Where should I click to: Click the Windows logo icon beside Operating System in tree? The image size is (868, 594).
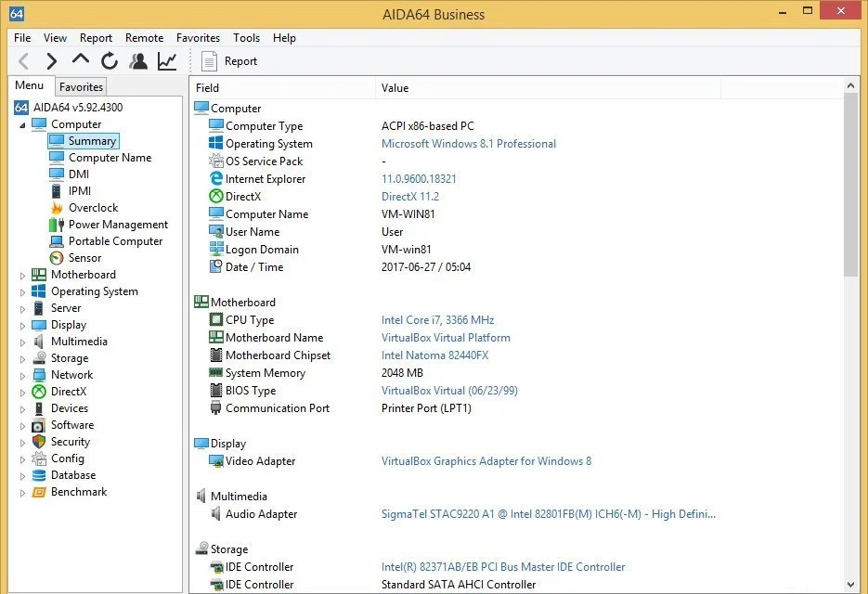[39, 291]
